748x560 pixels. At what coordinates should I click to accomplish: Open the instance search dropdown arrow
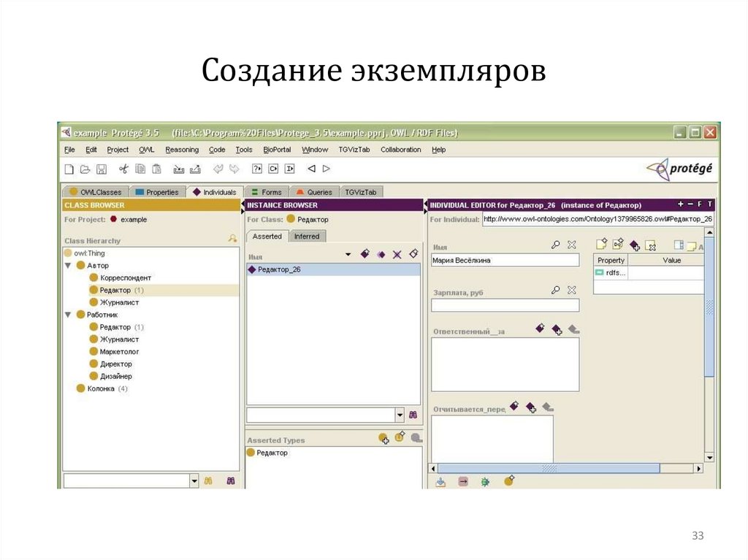400,415
